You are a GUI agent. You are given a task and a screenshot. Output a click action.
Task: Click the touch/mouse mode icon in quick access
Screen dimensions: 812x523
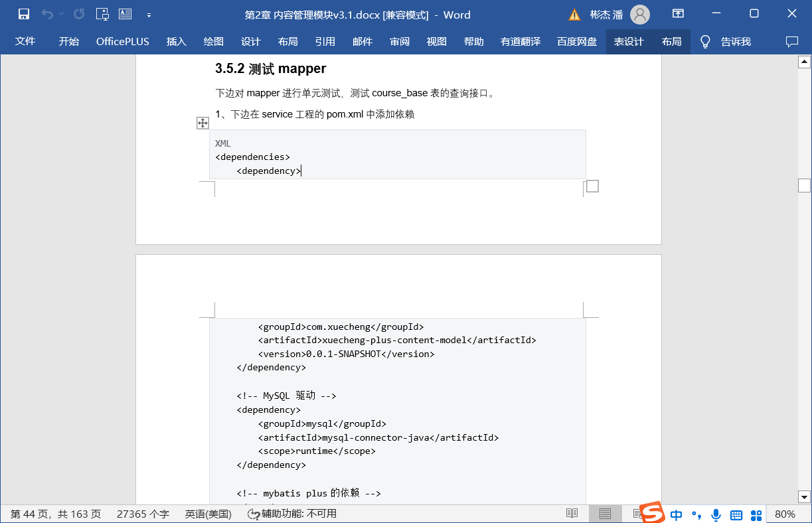(102, 14)
